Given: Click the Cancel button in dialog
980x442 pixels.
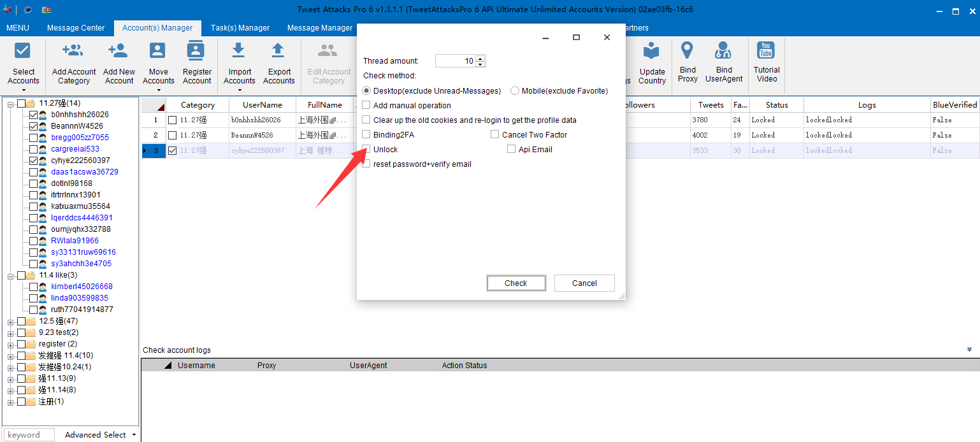Looking at the screenshot, I should (584, 283).
